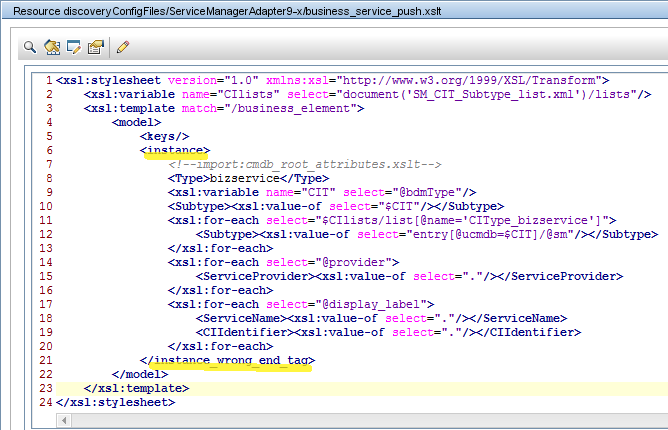Click the </xsl:for-each> tag on line 16
The width and height of the screenshot is (668, 430).
point(220,291)
